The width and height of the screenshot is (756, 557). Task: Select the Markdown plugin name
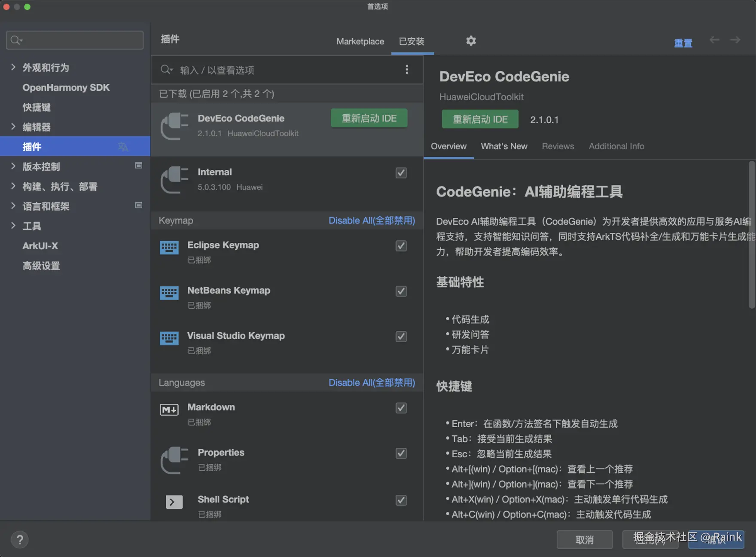(211, 407)
